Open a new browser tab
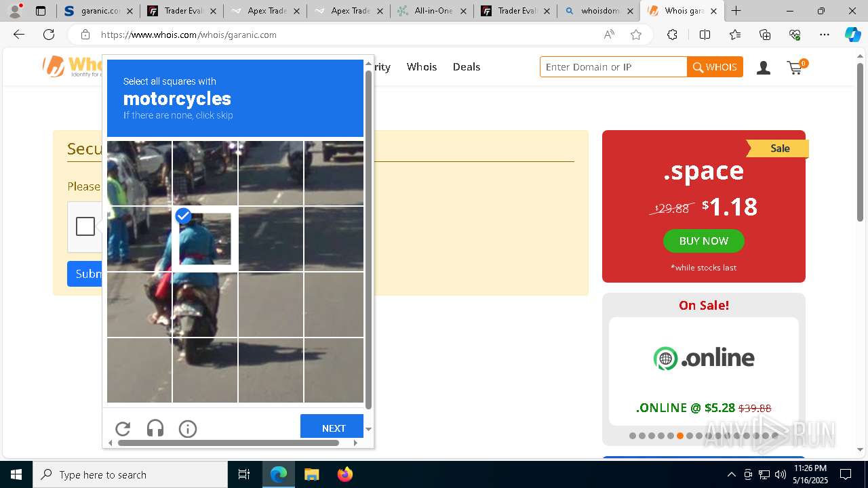868x488 pixels. 736,11
